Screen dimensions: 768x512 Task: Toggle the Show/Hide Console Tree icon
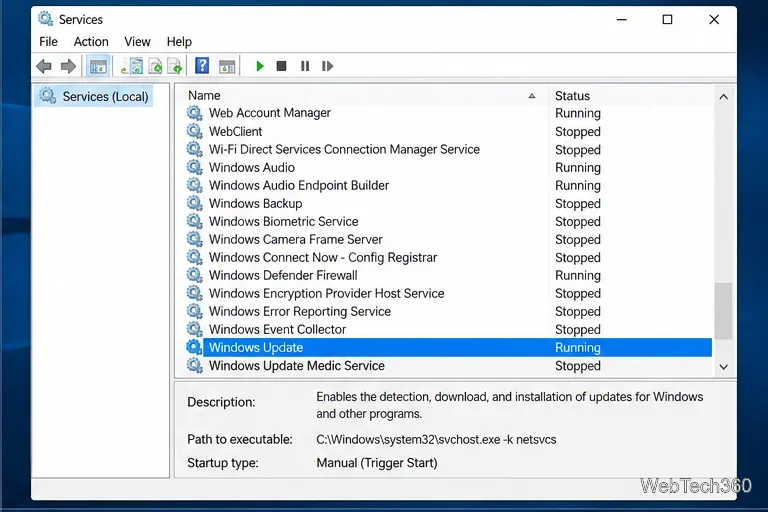[98, 66]
